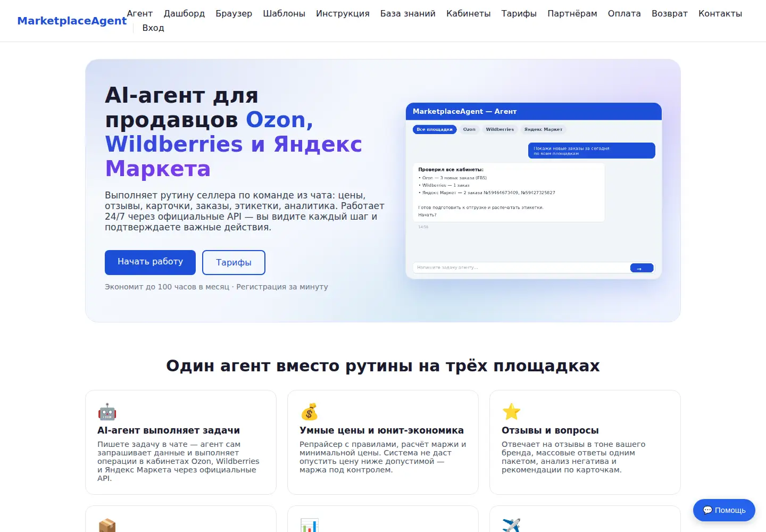Click the blue send arrow in the chat preview
The width and height of the screenshot is (766, 532).
tap(642, 268)
